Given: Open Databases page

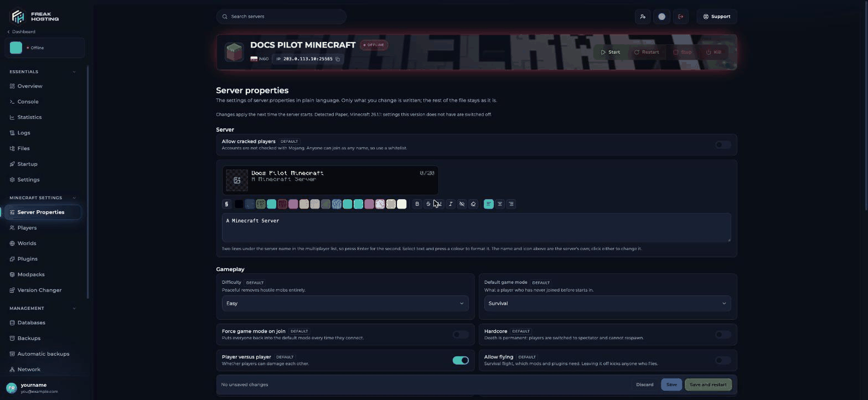Looking at the screenshot, I should click(43, 323).
